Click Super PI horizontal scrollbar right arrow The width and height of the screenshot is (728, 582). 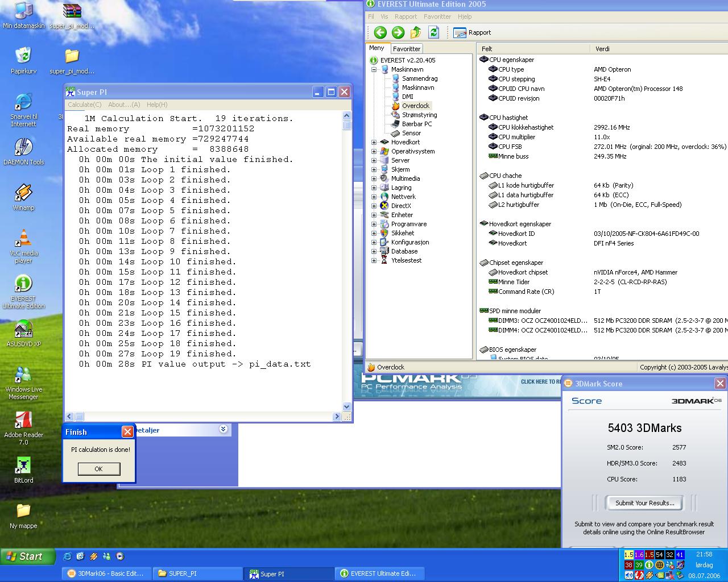click(x=336, y=417)
